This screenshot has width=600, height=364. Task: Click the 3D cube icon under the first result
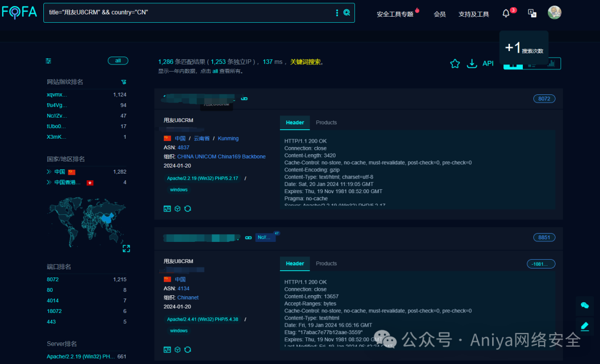177,209
